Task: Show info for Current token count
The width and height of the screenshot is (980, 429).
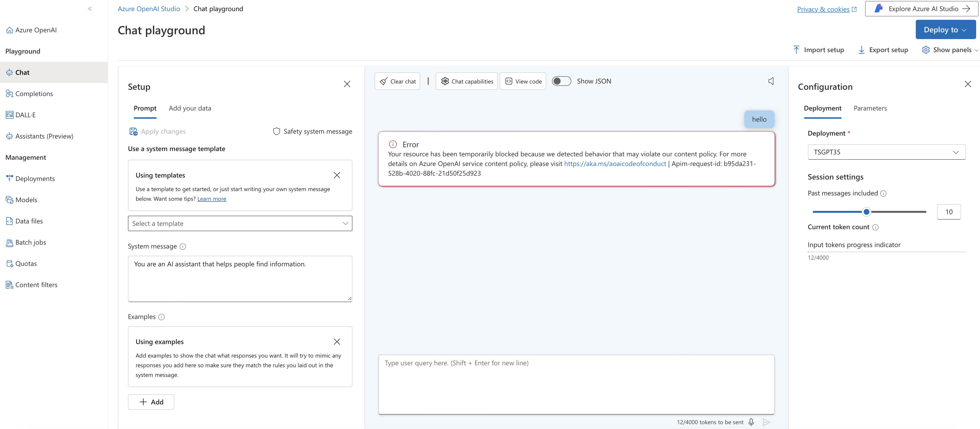Action: click(x=875, y=228)
